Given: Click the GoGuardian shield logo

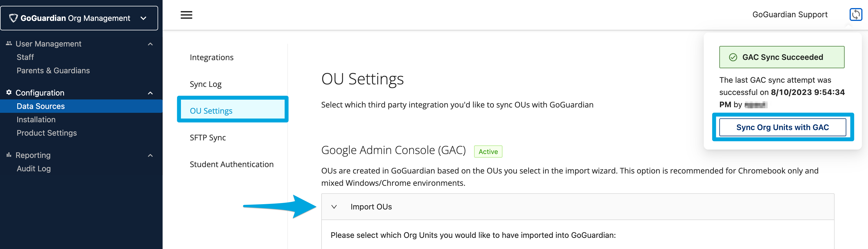Looking at the screenshot, I should click(13, 18).
